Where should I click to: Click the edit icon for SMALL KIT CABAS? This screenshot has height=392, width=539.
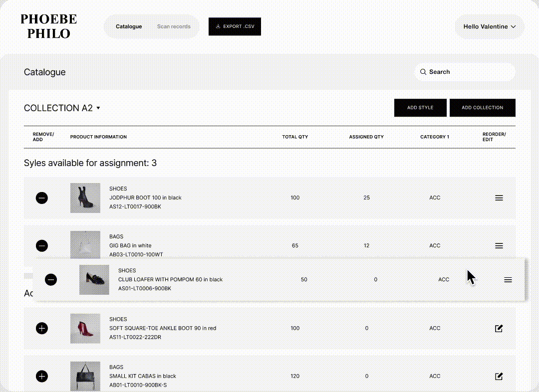tap(499, 377)
